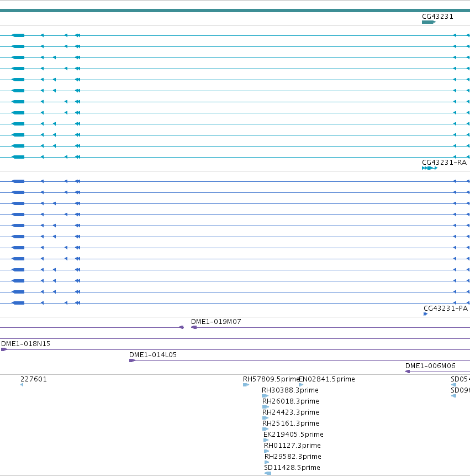Select the RH24423.3prime label
Image resolution: width=470 pixels, height=476 pixels.
(x=291, y=412)
